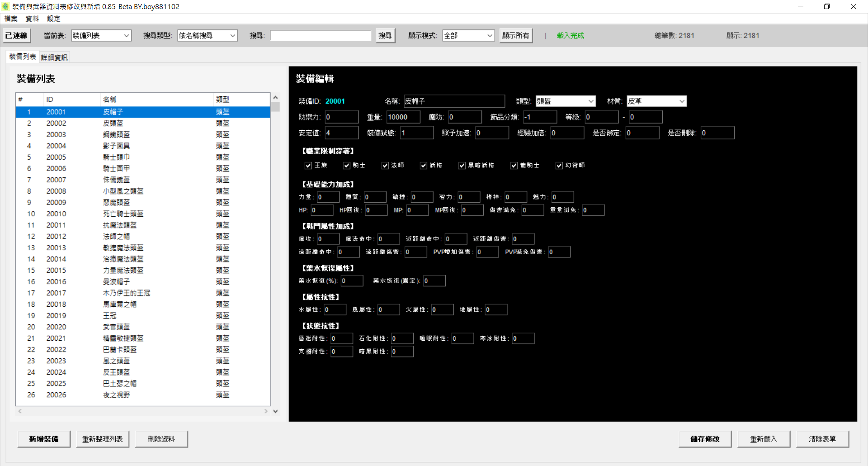Click the 安定值 field
This screenshot has height=466, width=868.
[342, 133]
